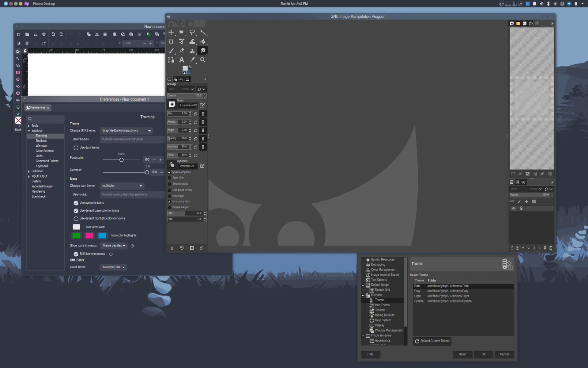This screenshot has width=588, height=368.
Task: Click the volume icon in system tray
Action: tap(541, 4)
